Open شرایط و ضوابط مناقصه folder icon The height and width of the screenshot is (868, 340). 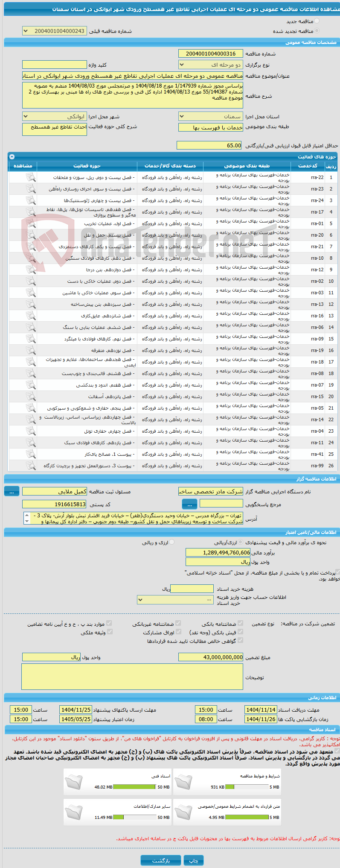tap(183, 782)
